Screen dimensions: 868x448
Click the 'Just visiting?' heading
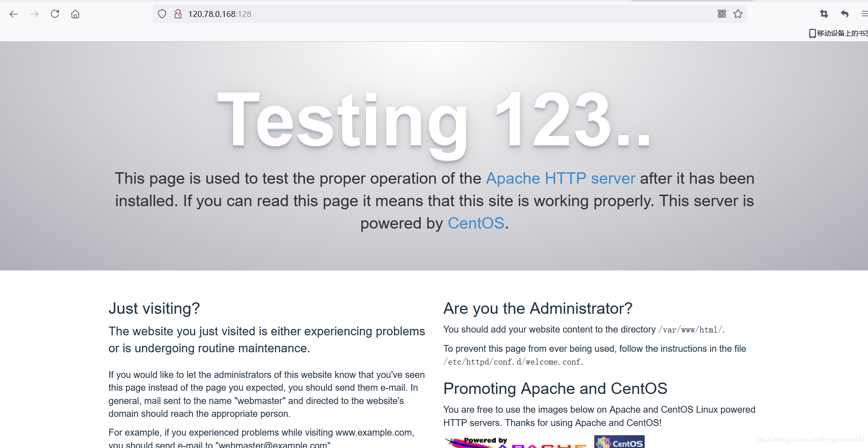click(154, 308)
